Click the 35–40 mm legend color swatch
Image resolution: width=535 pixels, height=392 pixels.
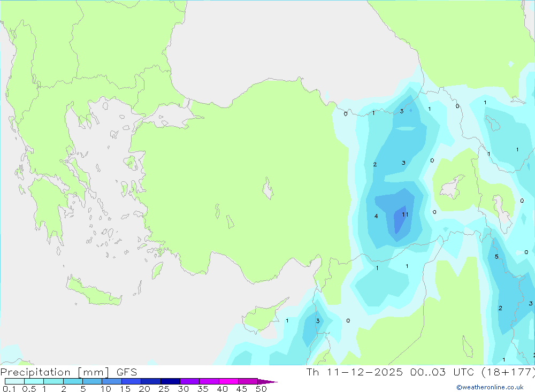click(x=209, y=381)
